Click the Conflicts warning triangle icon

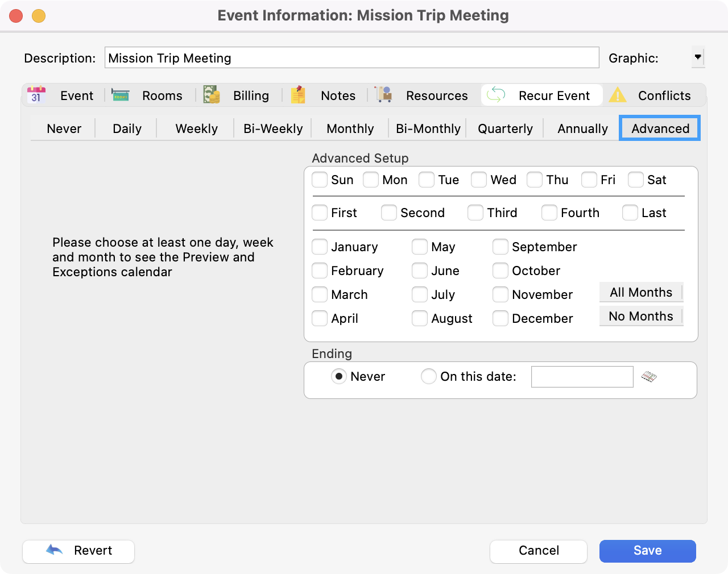click(618, 95)
